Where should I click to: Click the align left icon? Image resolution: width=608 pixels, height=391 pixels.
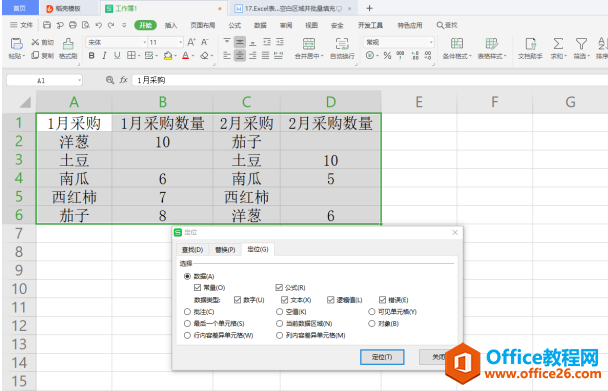click(x=227, y=55)
